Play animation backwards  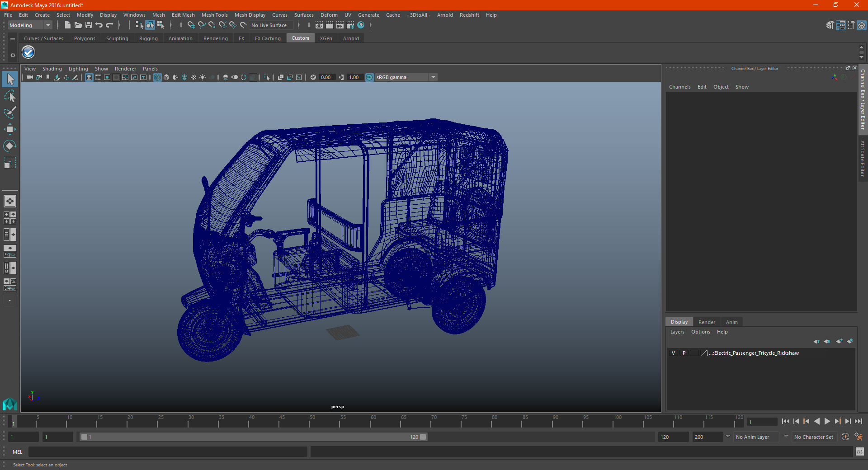(x=816, y=421)
